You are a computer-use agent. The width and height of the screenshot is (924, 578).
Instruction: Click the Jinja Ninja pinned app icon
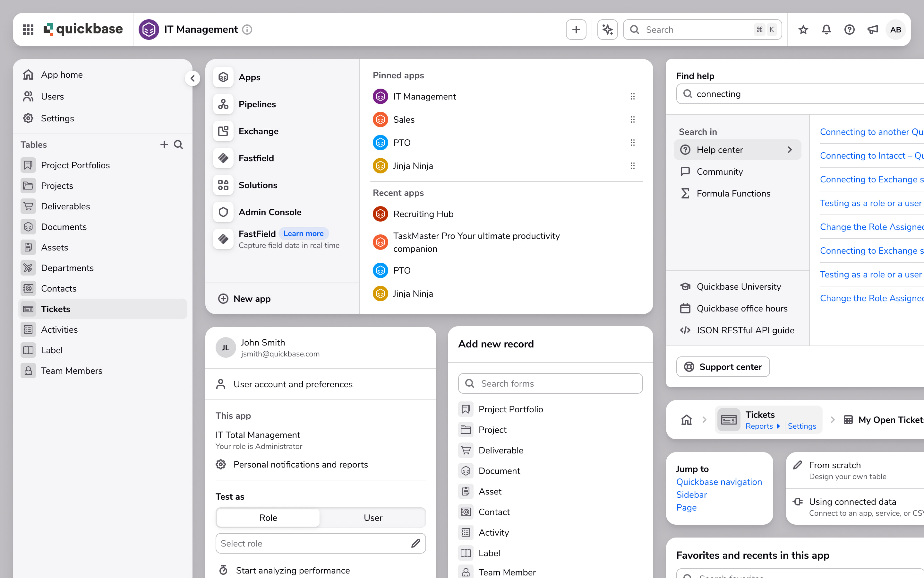[380, 166]
